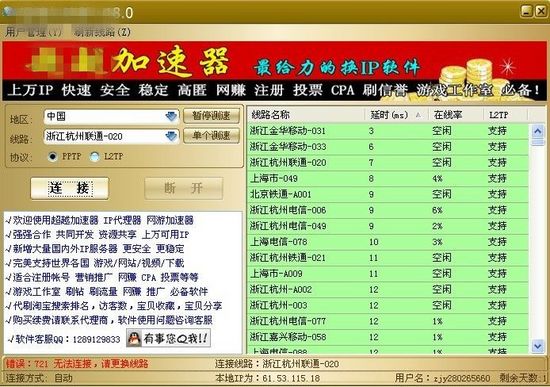Select the 北京铁通-A001 route row
550x387 pixels.
[388, 194]
